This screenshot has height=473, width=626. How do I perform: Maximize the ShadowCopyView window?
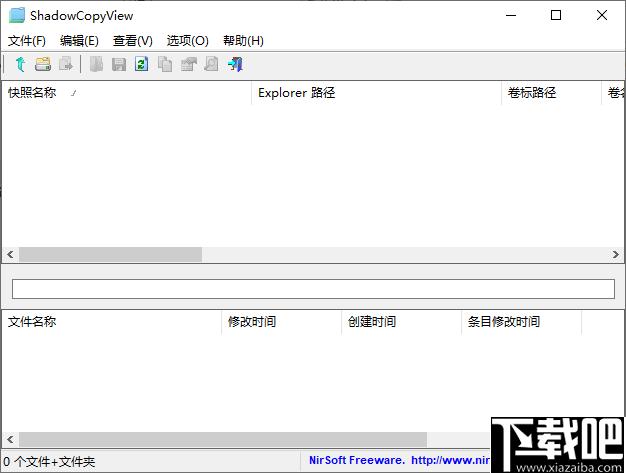[x=556, y=15]
